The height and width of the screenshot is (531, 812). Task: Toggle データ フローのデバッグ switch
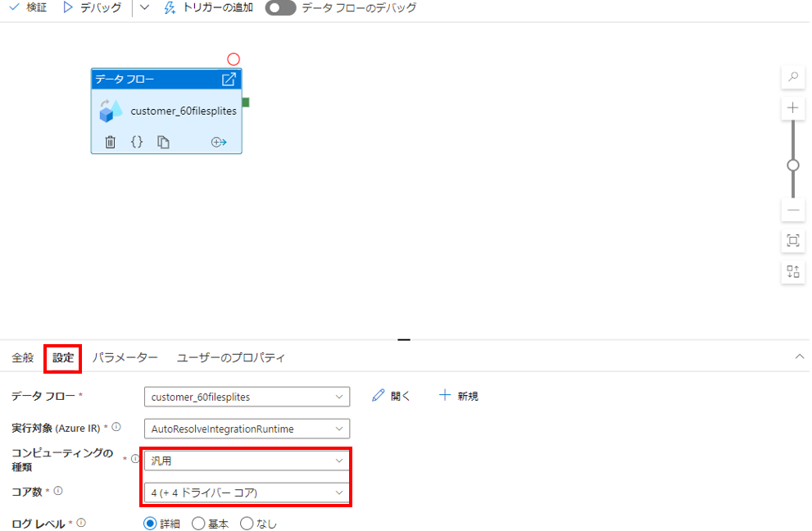click(x=280, y=7)
